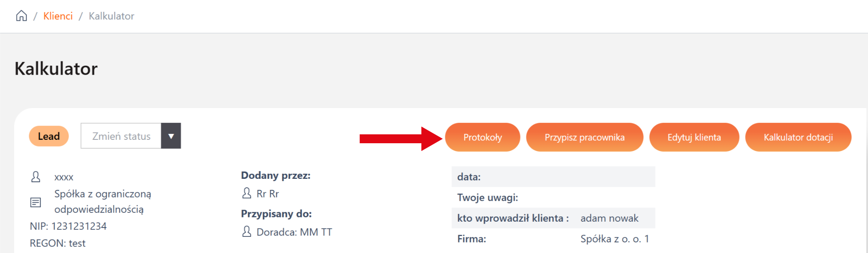Image resolution: width=868 pixels, height=253 pixels.
Task: Click the data: row in details table
Action: point(553,177)
